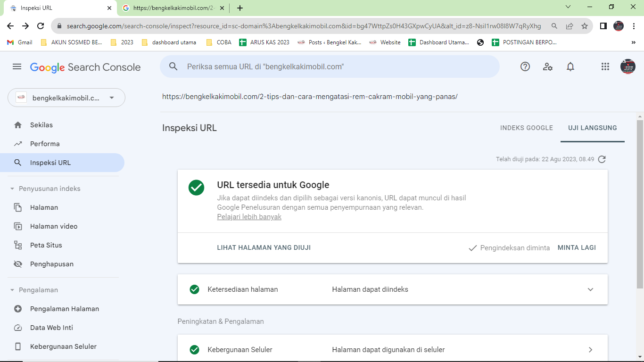Click the MINTA LAGI button
644x362 pixels.
coord(577,247)
